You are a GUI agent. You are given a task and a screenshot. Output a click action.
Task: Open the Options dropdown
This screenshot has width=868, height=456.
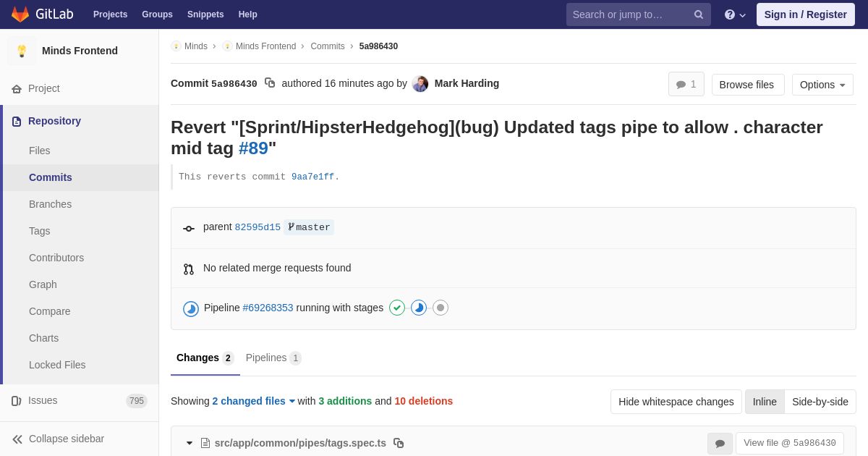pos(822,85)
